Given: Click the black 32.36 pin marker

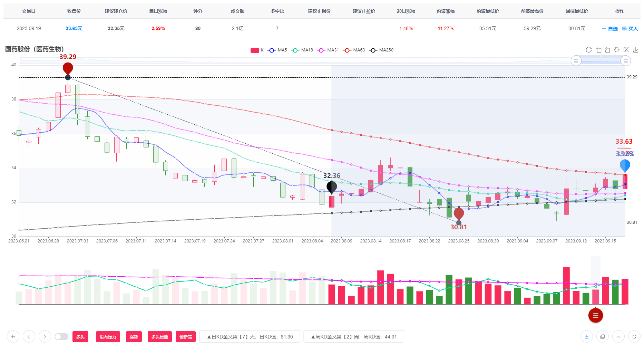Looking at the screenshot, I should pyautogui.click(x=332, y=187).
